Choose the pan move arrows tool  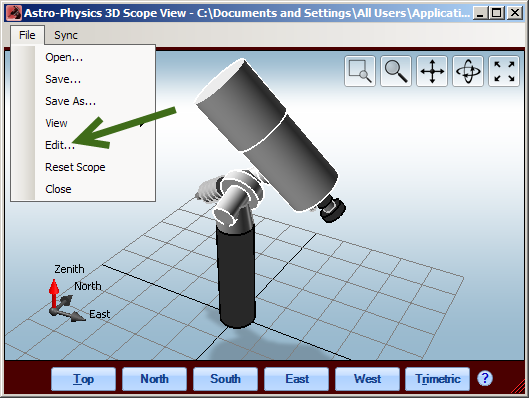coord(432,71)
